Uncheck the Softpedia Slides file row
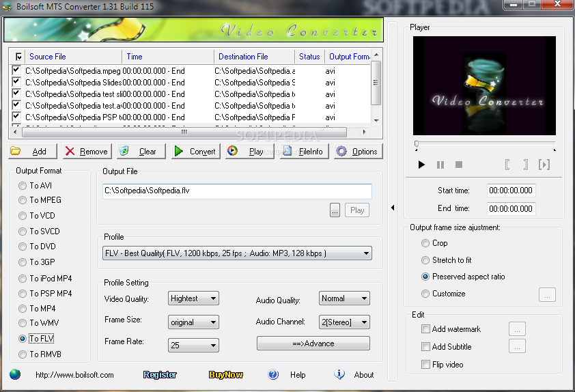This screenshot has width=575, height=392. [x=16, y=81]
